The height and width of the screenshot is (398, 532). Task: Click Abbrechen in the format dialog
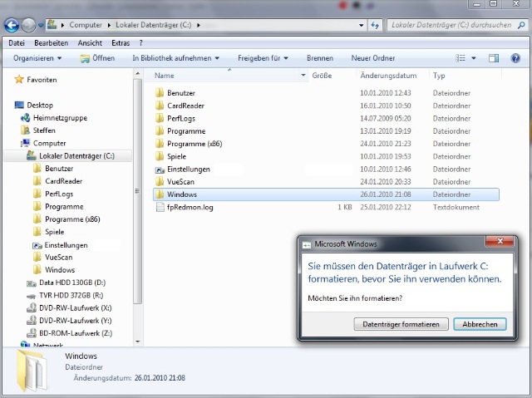pyautogui.click(x=480, y=324)
